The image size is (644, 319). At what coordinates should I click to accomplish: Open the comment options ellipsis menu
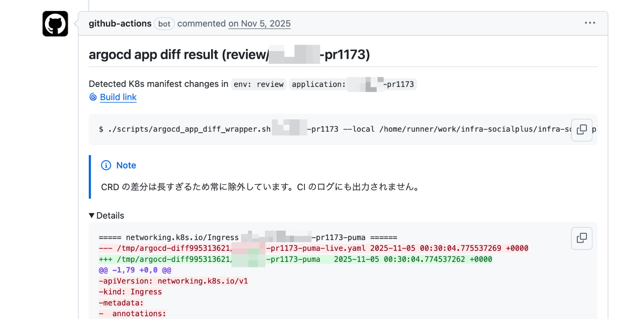pyautogui.click(x=590, y=23)
